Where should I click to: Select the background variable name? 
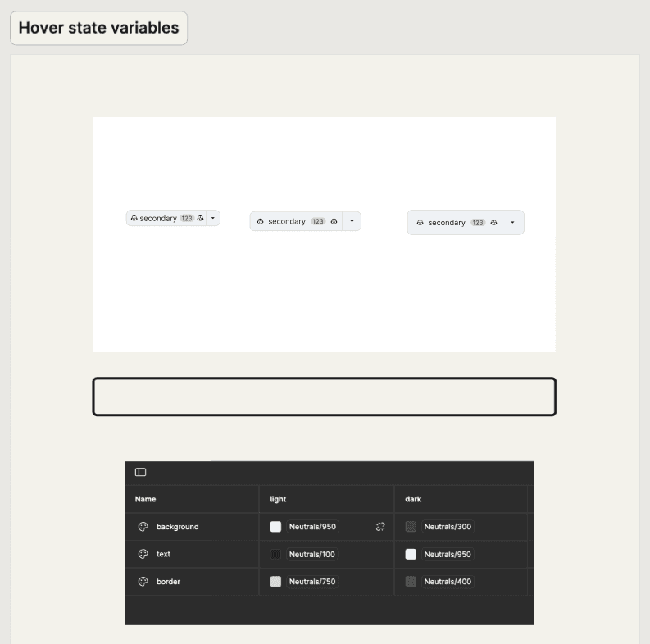[177, 527]
